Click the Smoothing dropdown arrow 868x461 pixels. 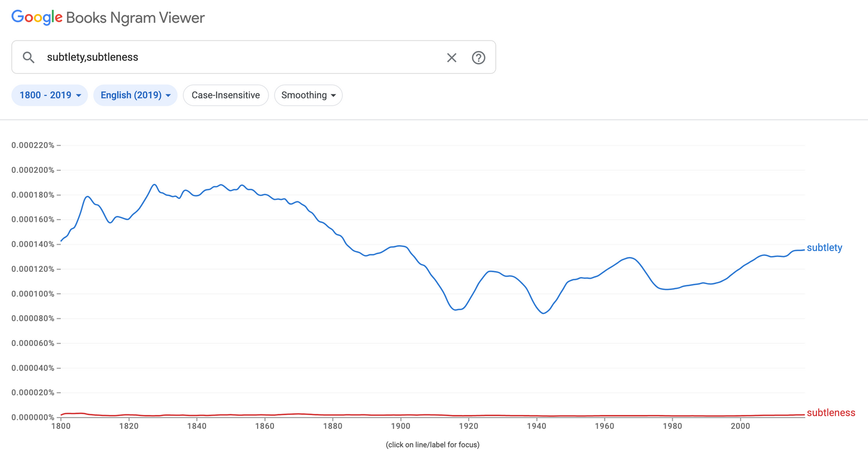pyautogui.click(x=333, y=95)
